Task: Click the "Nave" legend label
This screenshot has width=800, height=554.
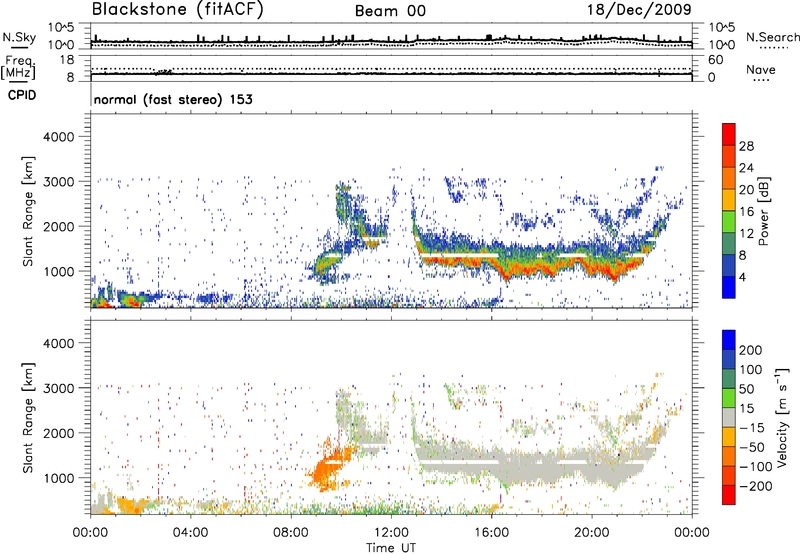Action: pyautogui.click(x=760, y=70)
